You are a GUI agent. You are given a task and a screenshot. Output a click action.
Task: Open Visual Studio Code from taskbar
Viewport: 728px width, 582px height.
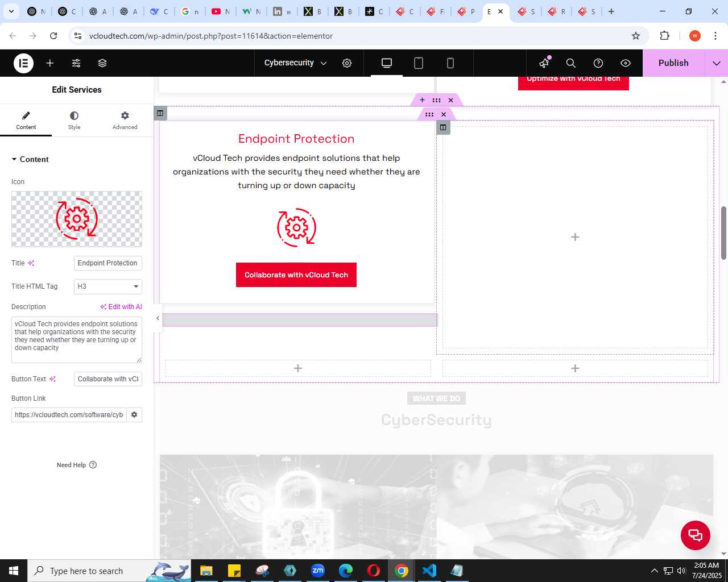click(x=429, y=571)
